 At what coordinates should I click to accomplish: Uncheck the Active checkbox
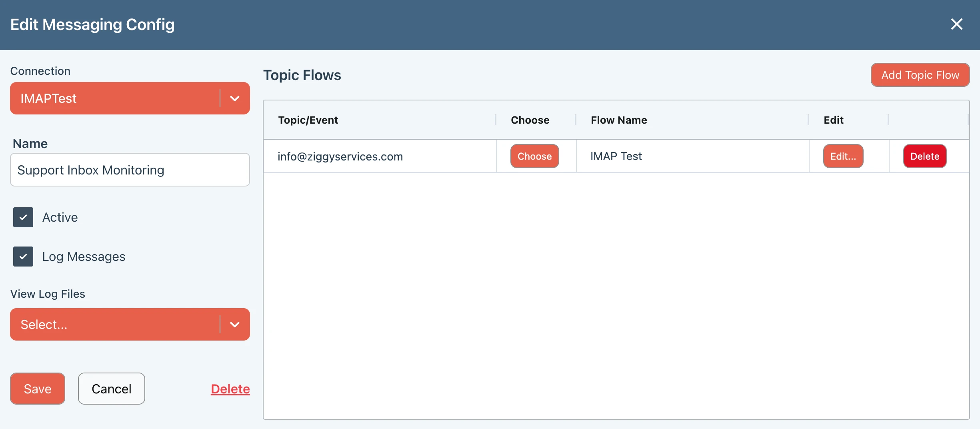tap(23, 217)
